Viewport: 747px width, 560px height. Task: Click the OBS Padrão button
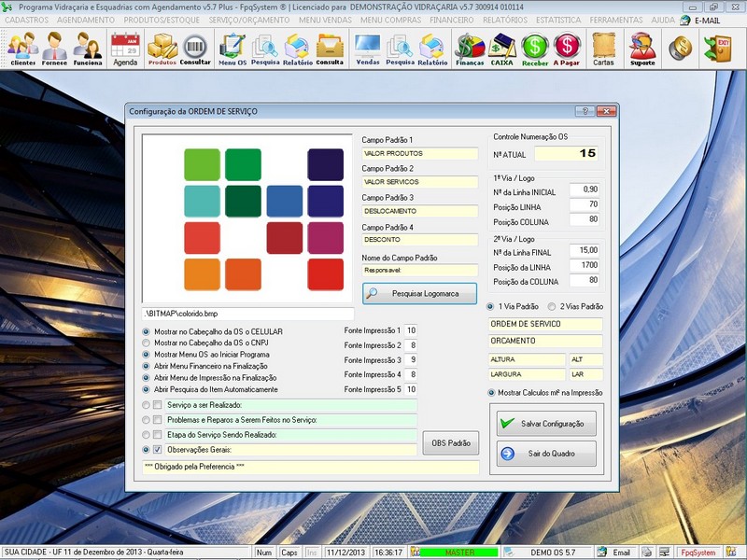(451, 442)
